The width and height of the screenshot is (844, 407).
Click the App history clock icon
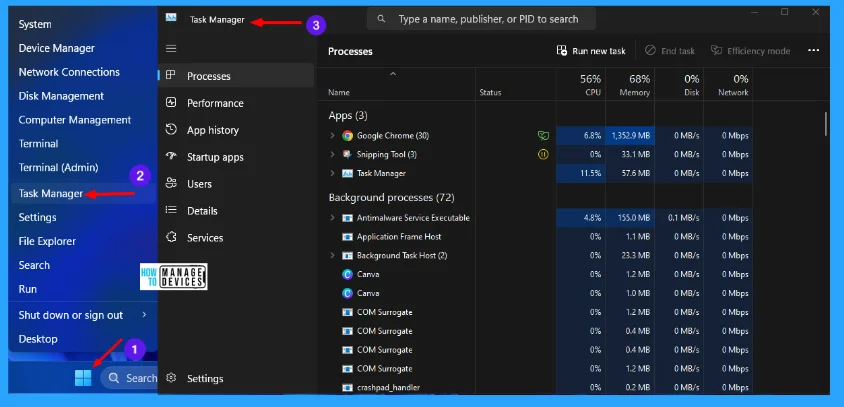[x=171, y=129]
